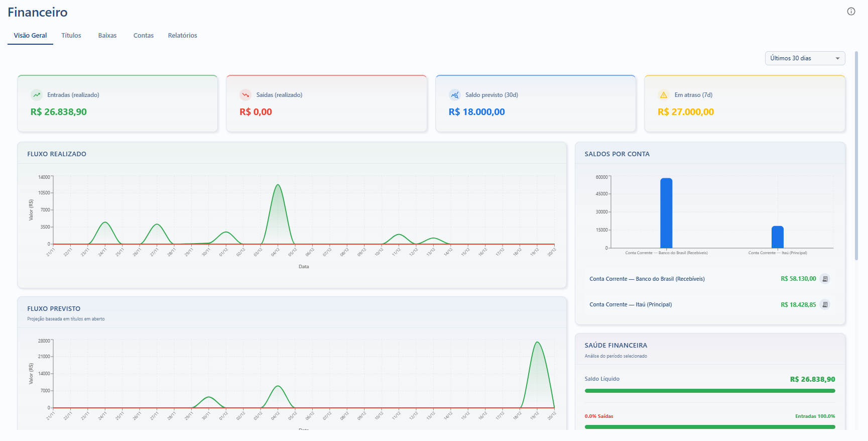This screenshot has width=868, height=441.
Task: Open the Baixas tab
Action: coord(107,36)
